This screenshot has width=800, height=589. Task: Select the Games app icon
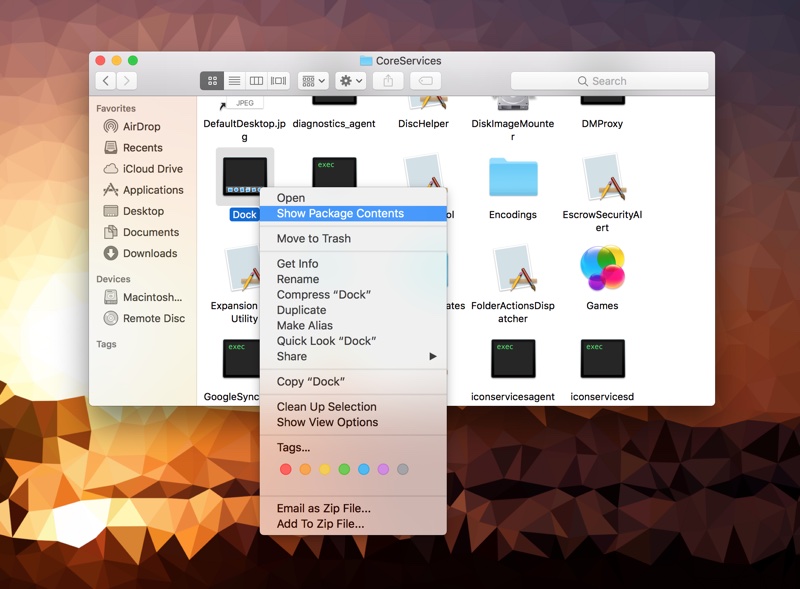click(x=603, y=268)
